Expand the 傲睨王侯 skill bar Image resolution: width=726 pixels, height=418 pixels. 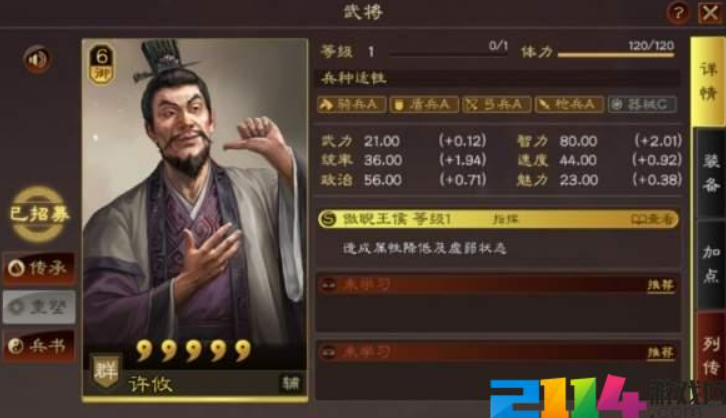pyautogui.click(x=498, y=219)
